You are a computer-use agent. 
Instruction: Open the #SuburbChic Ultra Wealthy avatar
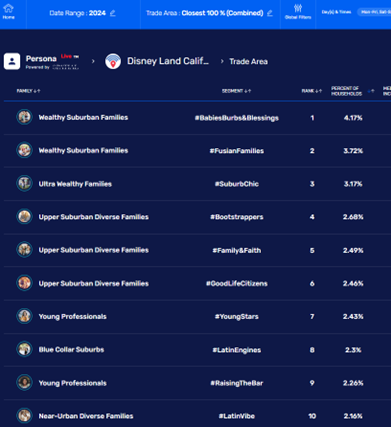pyautogui.click(x=24, y=184)
